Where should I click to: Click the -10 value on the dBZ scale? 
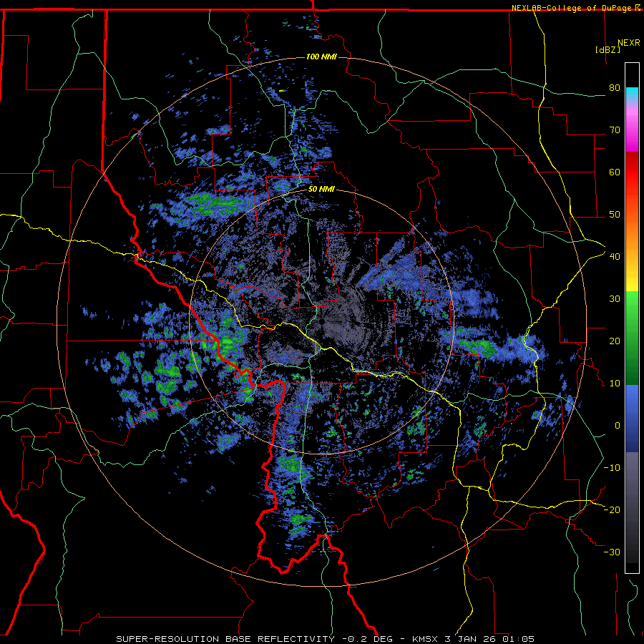[612, 468]
